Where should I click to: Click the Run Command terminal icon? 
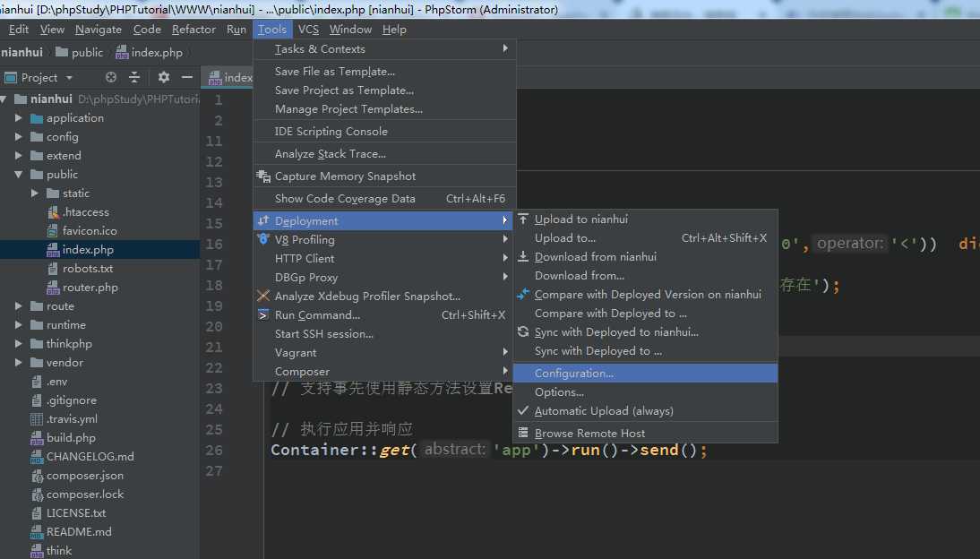click(x=263, y=315)
